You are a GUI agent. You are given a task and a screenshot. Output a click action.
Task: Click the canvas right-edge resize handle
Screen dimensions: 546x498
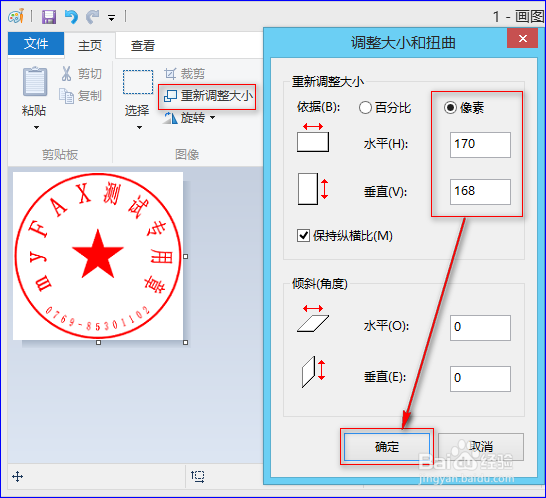point(186,256)
